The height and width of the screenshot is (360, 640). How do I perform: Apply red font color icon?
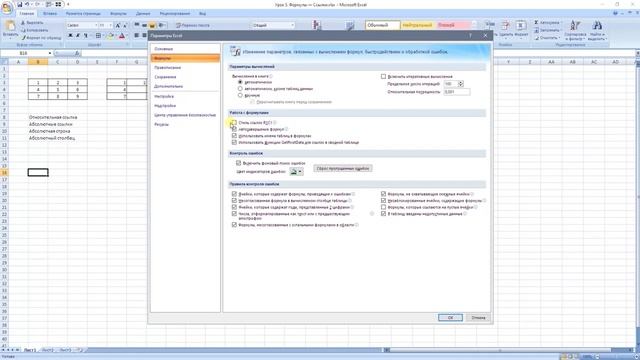pyautogui.click(x=121, y=36)
